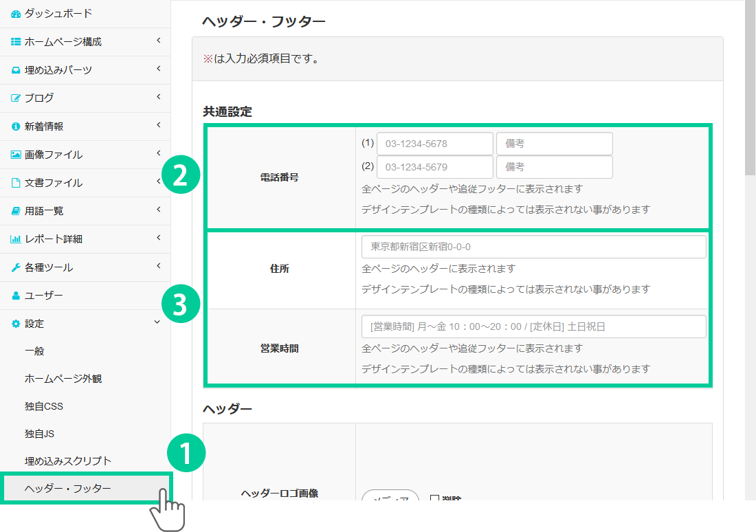Click the 営業時間 business hours field
The image size is (756, 532).
[x=533, y=326]
